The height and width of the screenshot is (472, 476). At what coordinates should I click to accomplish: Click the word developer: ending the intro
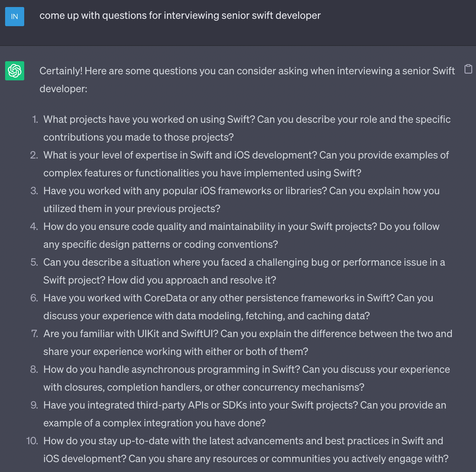63,89
